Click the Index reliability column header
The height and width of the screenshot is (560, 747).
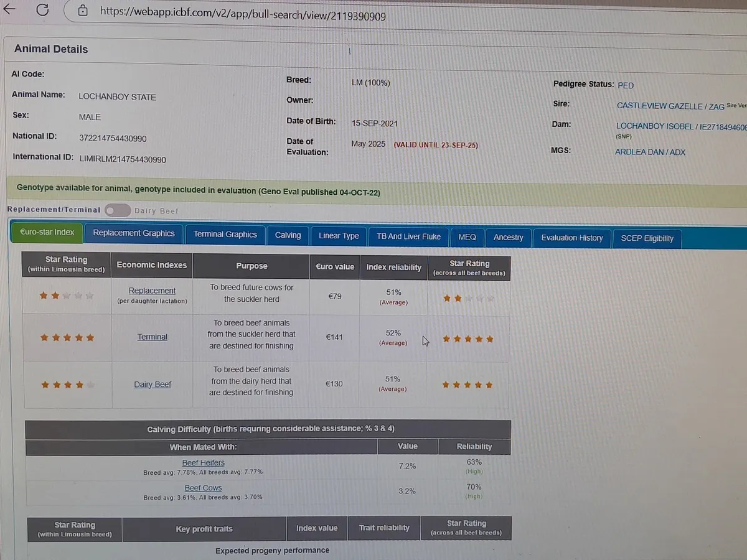[394, 267]
